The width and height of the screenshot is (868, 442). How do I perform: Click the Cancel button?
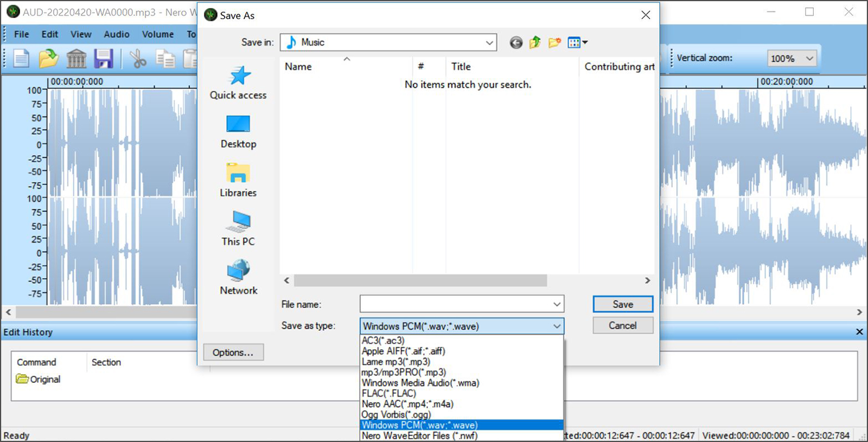coord(623,325)
